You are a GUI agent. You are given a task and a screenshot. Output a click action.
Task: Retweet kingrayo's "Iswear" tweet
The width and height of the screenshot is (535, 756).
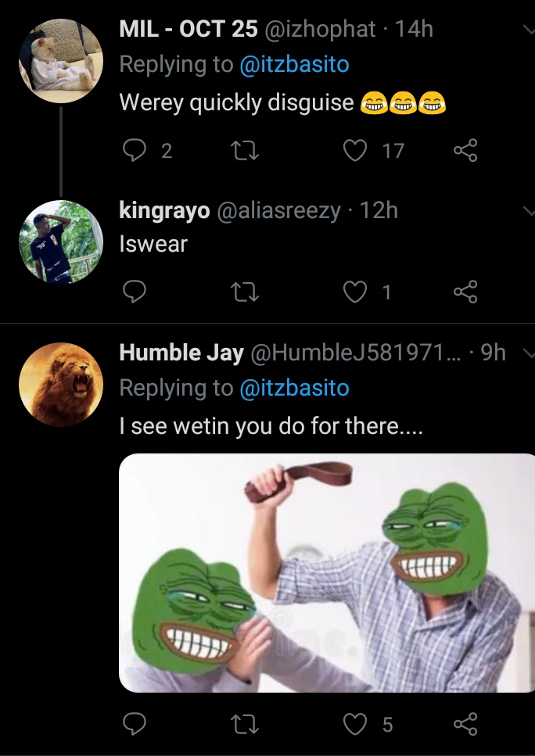click(x=247, y=292)
